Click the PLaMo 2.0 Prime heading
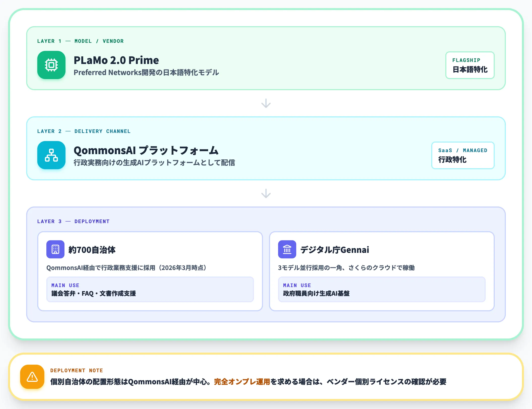This screenshot has height=409, width=532. click(116, 60)
